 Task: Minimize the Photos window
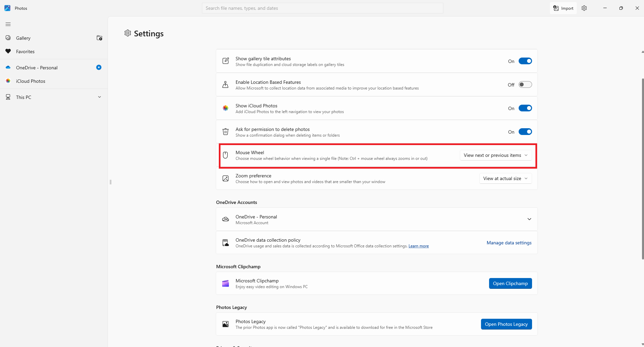605,8
